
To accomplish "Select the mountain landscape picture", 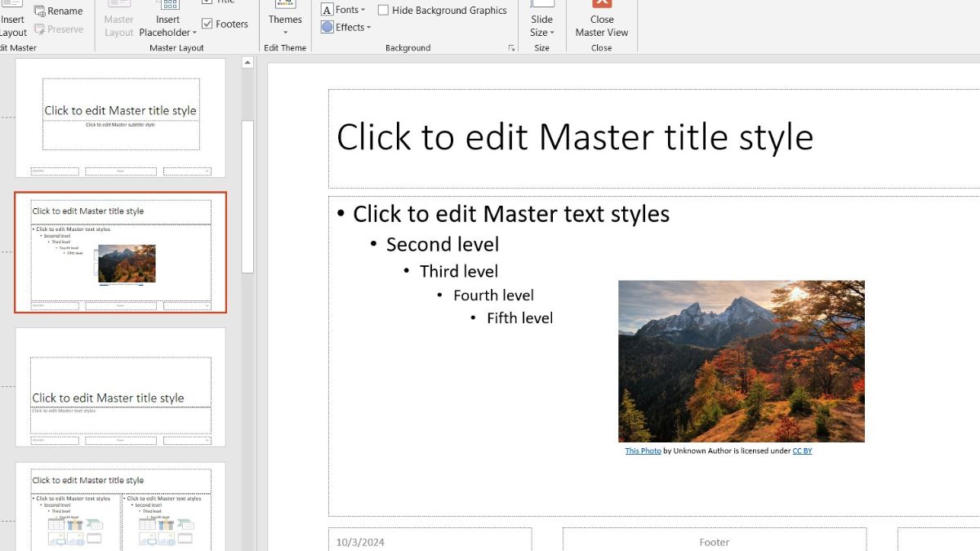I will pyautogui.click(x=742, y=362).
